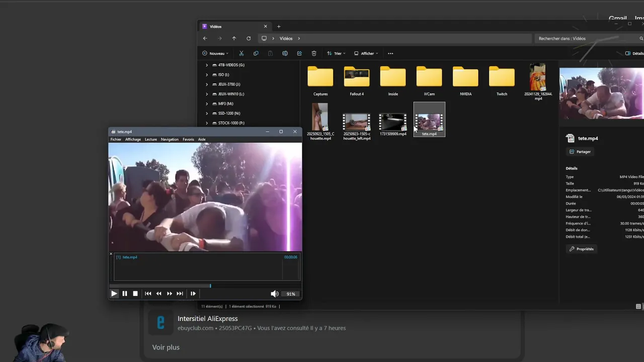The image size is (644, 362).
Task: Select the Inside folder
Action: click(393, 80)
